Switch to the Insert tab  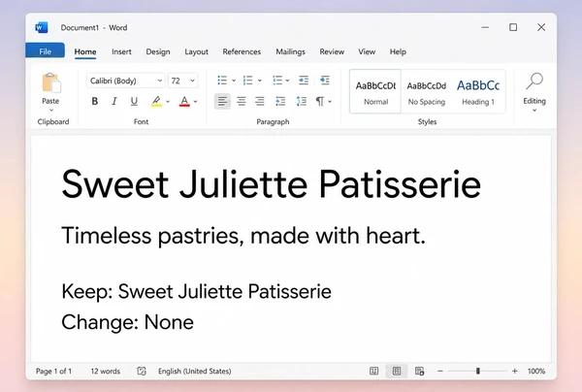(121, 51)
